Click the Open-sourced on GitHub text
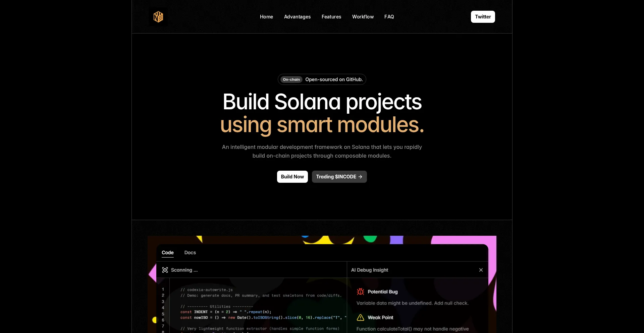The height and width of the screenshot is (333, 644). tap(334, 79)
